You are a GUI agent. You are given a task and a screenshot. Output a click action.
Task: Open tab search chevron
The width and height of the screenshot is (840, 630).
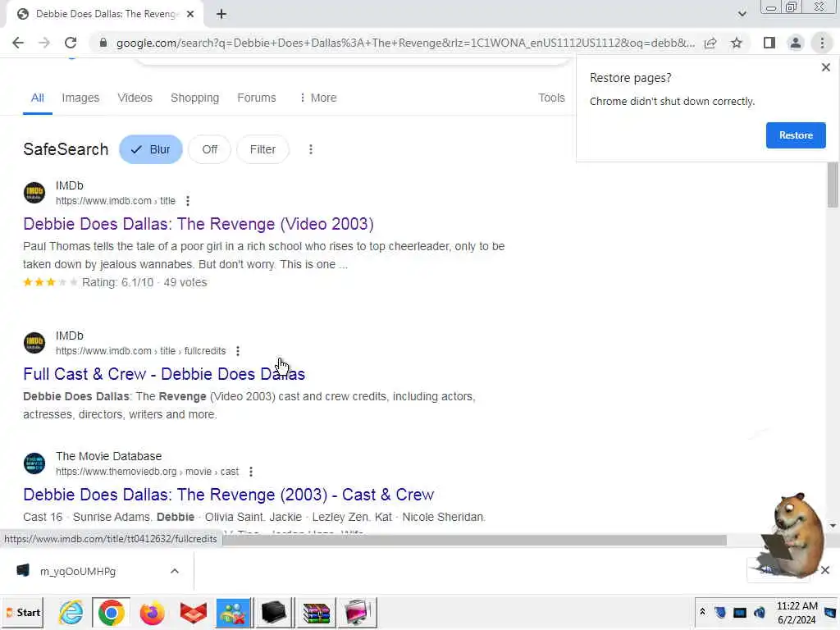click(x=742, y=14)
